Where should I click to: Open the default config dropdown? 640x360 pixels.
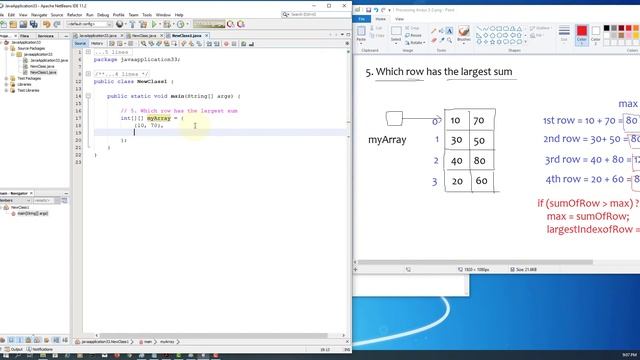click(89, 24)
